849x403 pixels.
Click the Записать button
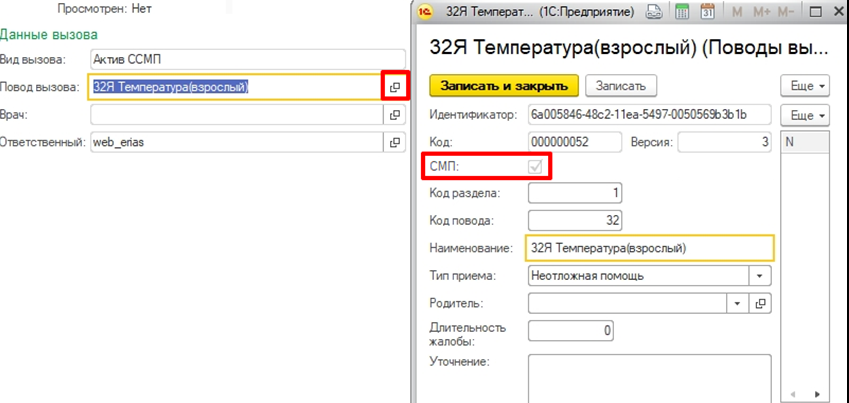point(620,86)
